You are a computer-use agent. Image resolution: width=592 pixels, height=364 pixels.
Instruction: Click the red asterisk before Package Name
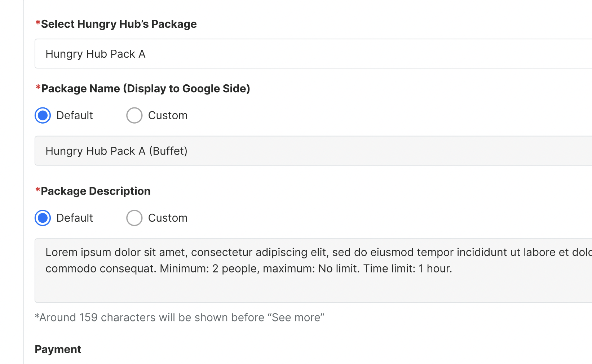coord(38,88)
